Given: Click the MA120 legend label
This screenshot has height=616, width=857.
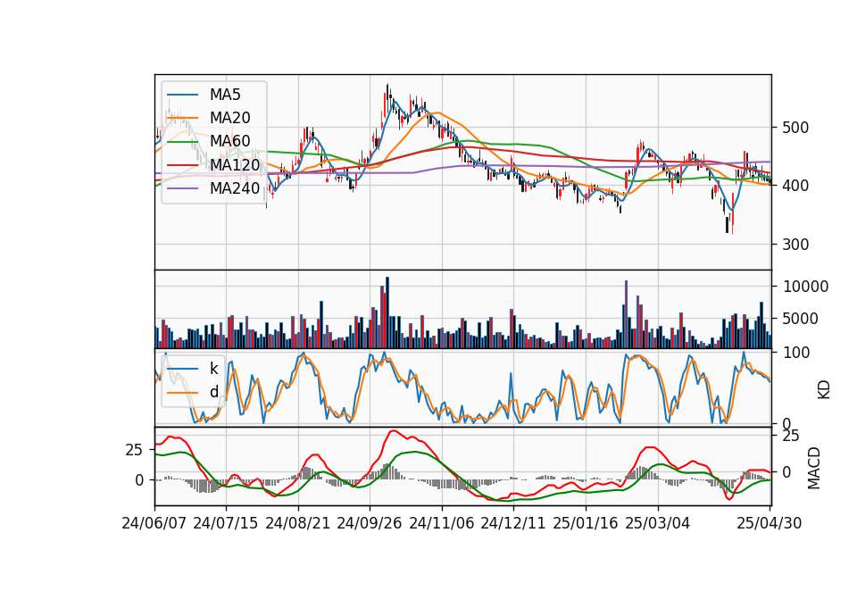Looking at the screenshot, I should [x=235, y=164].
